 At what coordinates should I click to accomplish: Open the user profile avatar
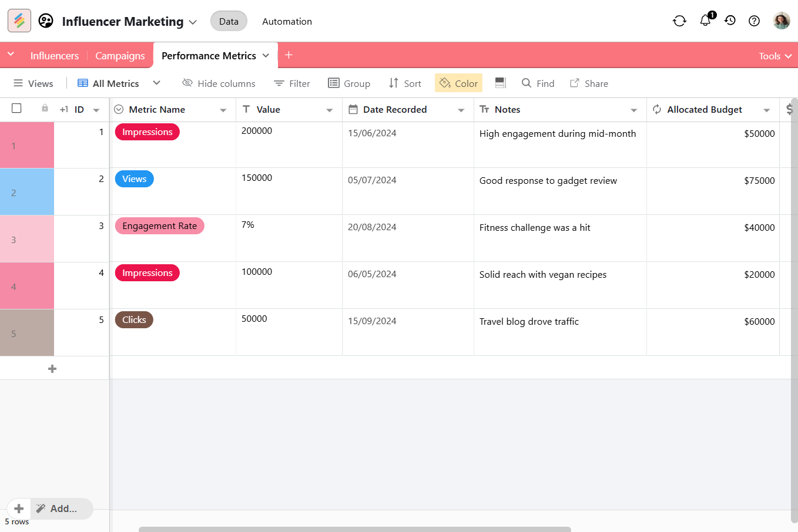[x=781, y=21]
